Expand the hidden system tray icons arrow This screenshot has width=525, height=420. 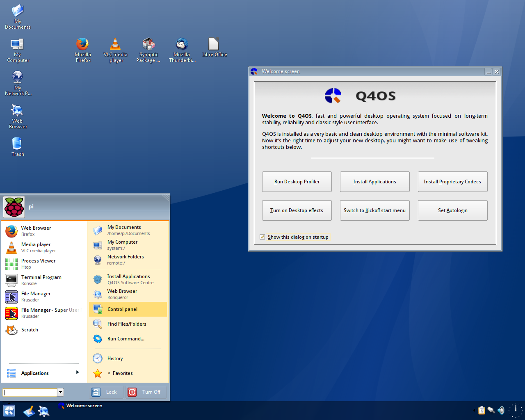coord(475,410)
